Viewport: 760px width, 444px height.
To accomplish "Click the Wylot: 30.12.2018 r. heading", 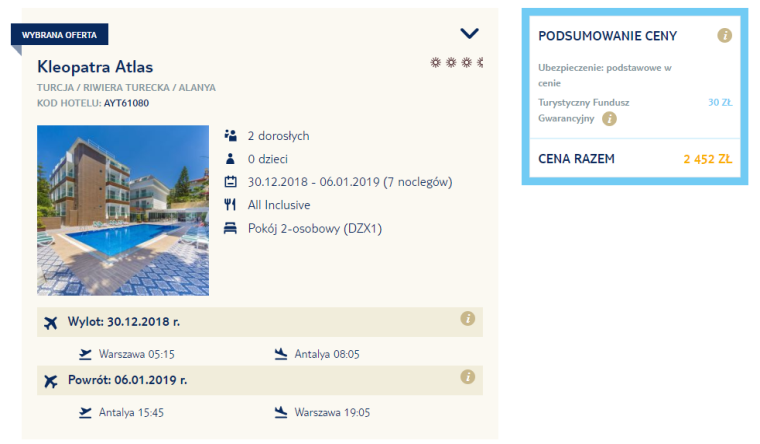I will (124, 322).
